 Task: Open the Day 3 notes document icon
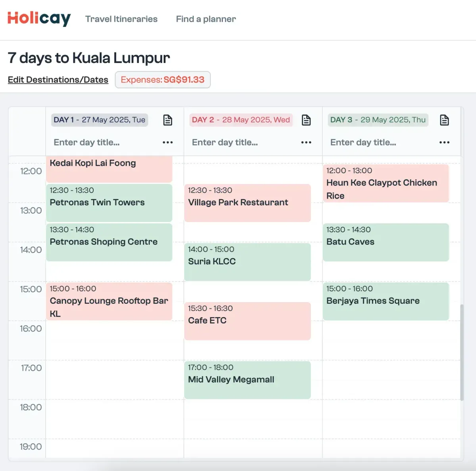tap(445, 120)
